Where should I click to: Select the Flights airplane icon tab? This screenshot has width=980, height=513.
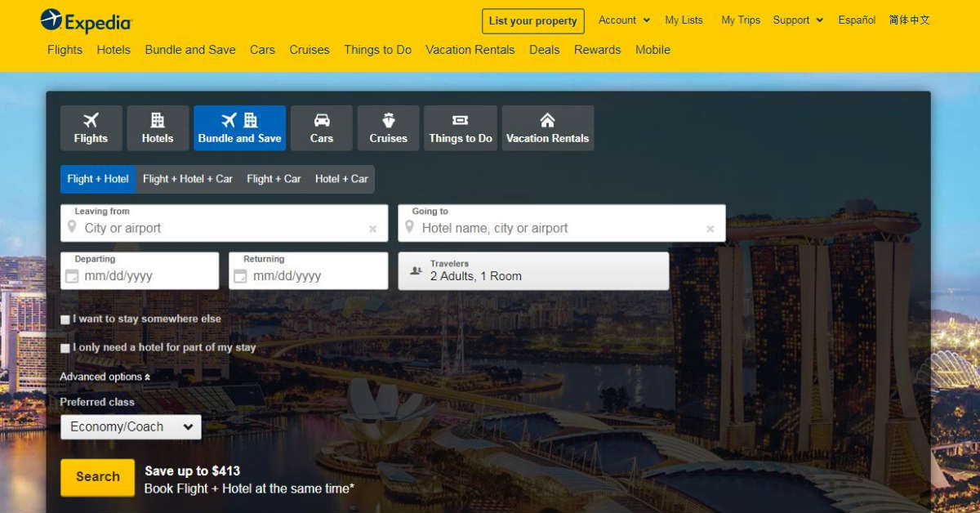[x=91, y=128]
